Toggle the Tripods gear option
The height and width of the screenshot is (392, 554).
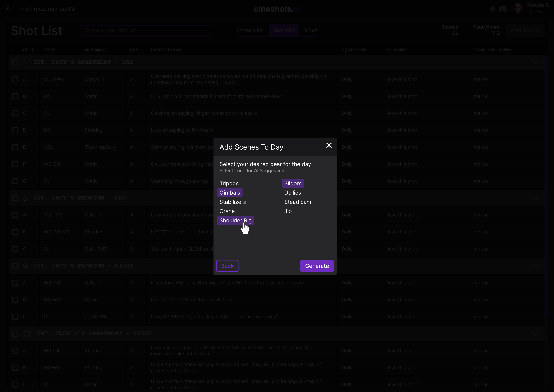point(229,183)
